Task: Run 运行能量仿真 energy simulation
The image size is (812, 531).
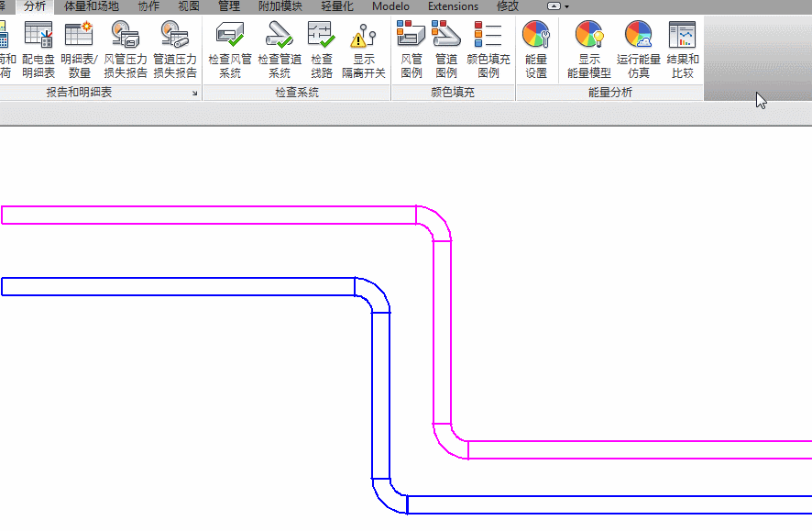Action: pyautogui.click(x=639, y=50)
